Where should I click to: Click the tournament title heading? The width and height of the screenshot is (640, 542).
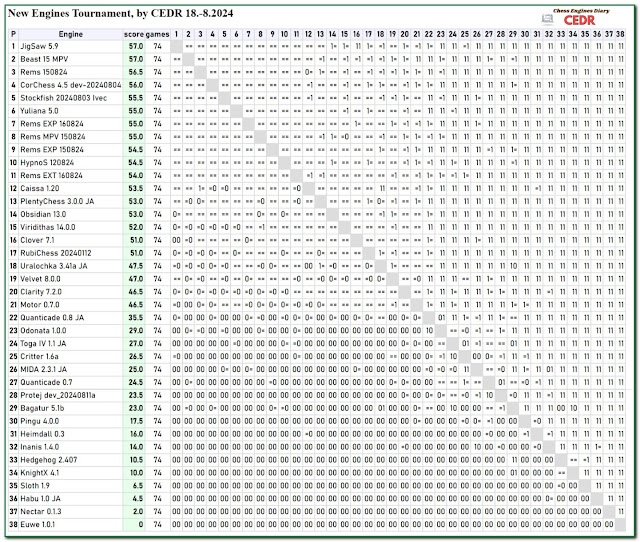click(x=120, y=13)
